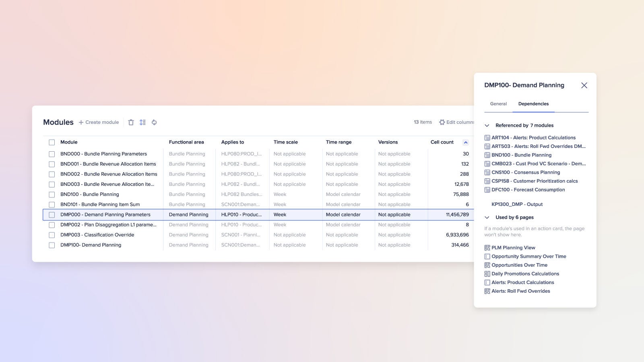644x362 pixels.
Task: Click the page icon next to Opportunity Summary Over Time
Action: pyautogui.click(x=488, y=256)
